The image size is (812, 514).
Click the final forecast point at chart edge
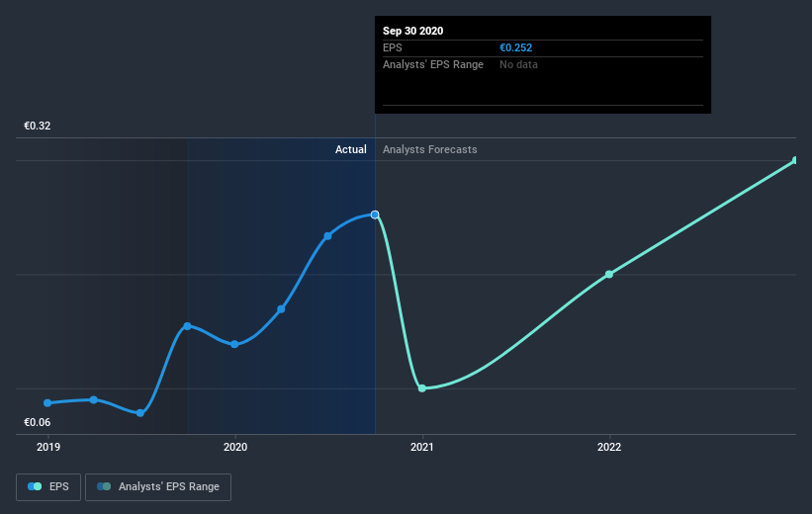coord(795,160)
